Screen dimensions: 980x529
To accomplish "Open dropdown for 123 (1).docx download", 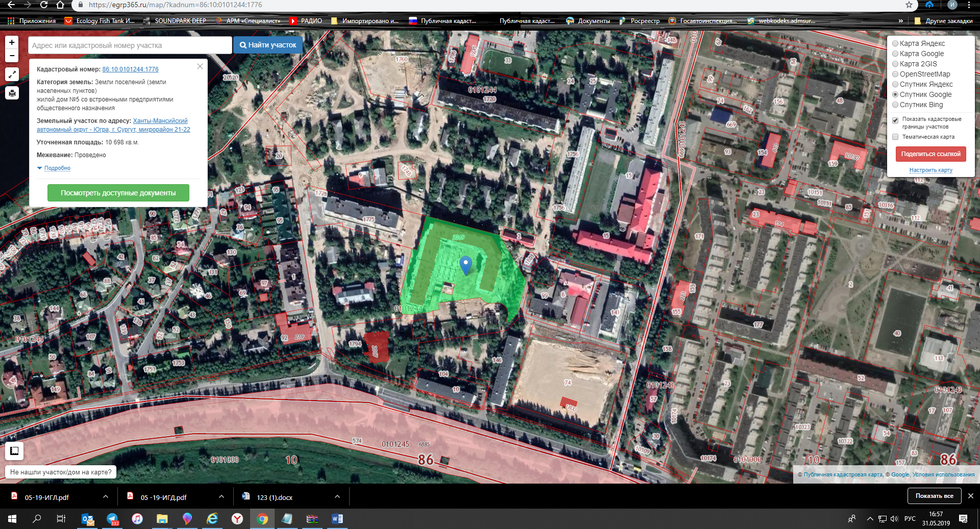I will (x=337, y=497).
